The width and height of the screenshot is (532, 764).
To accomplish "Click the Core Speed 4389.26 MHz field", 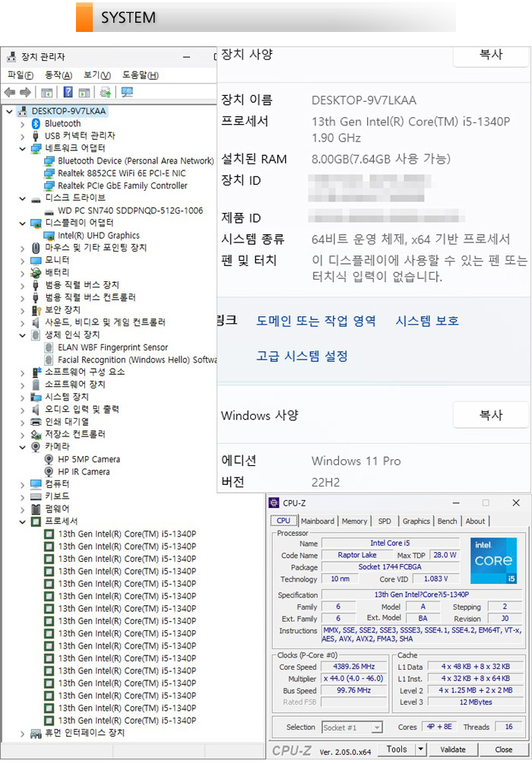I will coord(353,667).
